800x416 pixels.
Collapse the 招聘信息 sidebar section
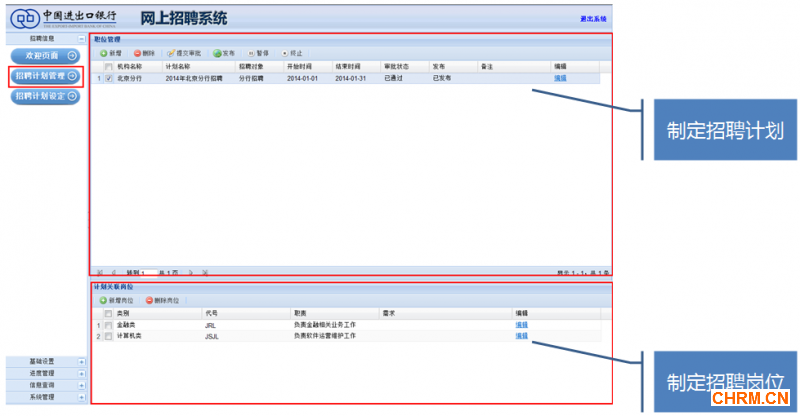pyautogui.click(x=81, y=37)
